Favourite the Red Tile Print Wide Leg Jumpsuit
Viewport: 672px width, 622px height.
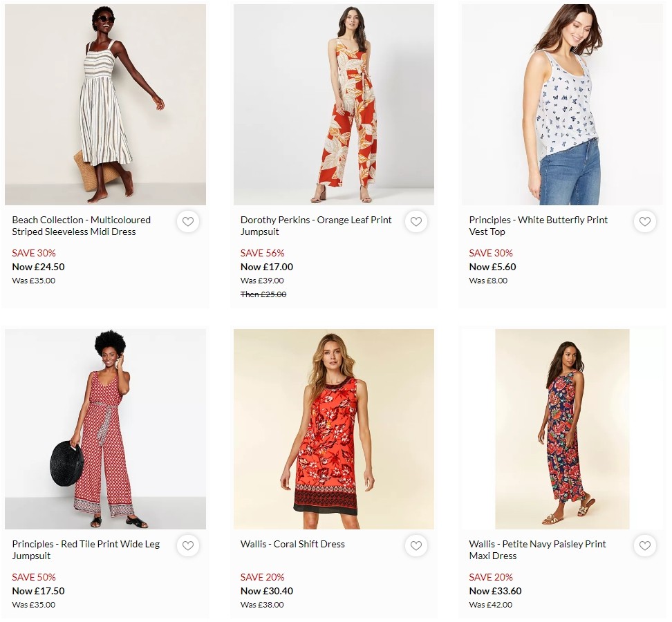[x=187, y=546]
